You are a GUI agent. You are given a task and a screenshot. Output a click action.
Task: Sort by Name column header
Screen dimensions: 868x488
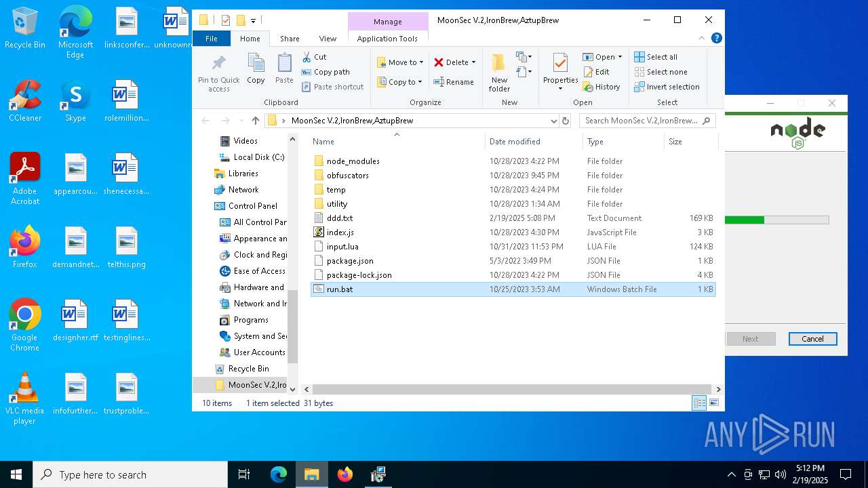(397, 142)
